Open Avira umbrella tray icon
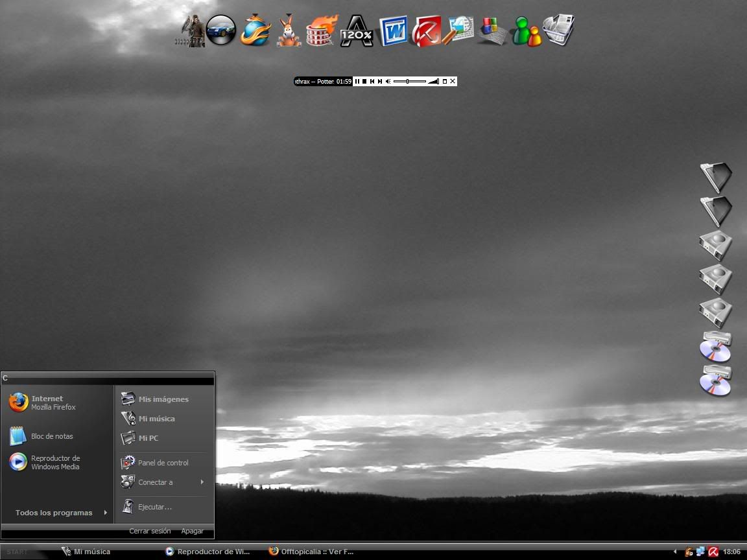Screen dimensions: 747x560 coord(713,552)
